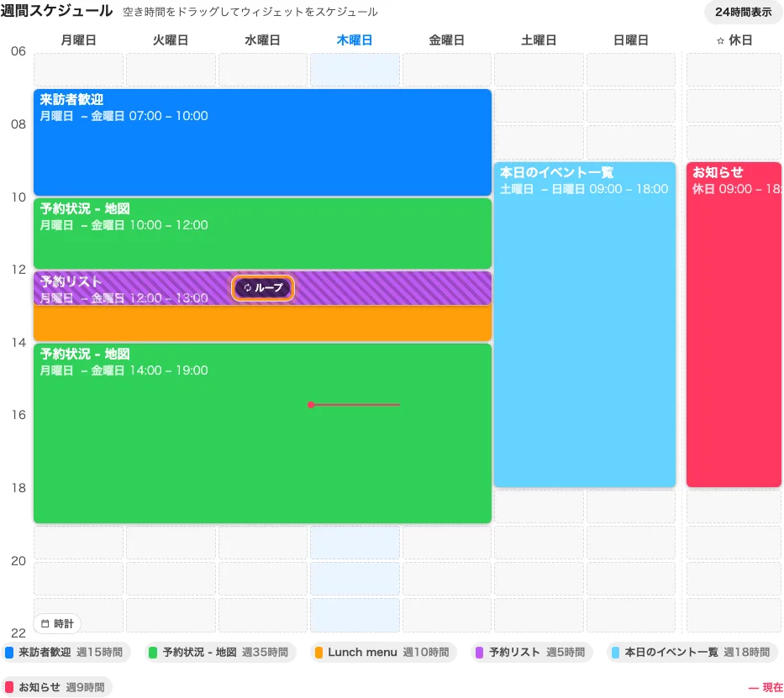This screenshot has width=784, height=698.
Task: Open the red お知らせ holiday block
Action: tap(734, 325)
